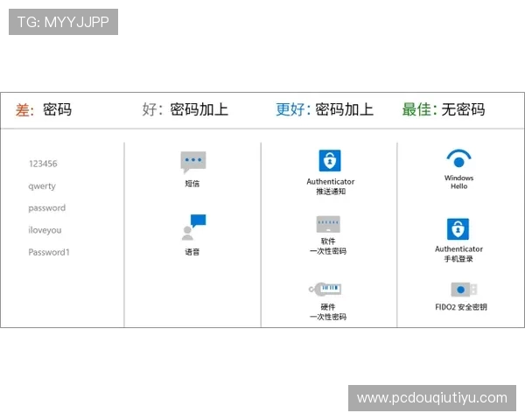Viewport: 525px width, 420px height.
Task: Click the '短信' label
Action: coord(192,184)
